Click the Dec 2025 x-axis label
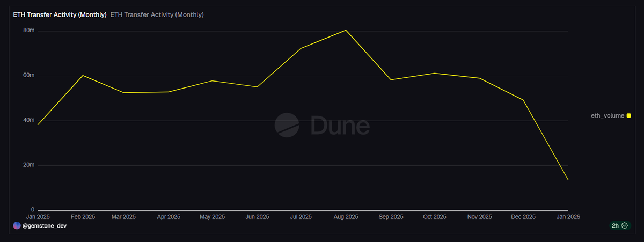This screenshot has width=644, height=242. (523, 217)
